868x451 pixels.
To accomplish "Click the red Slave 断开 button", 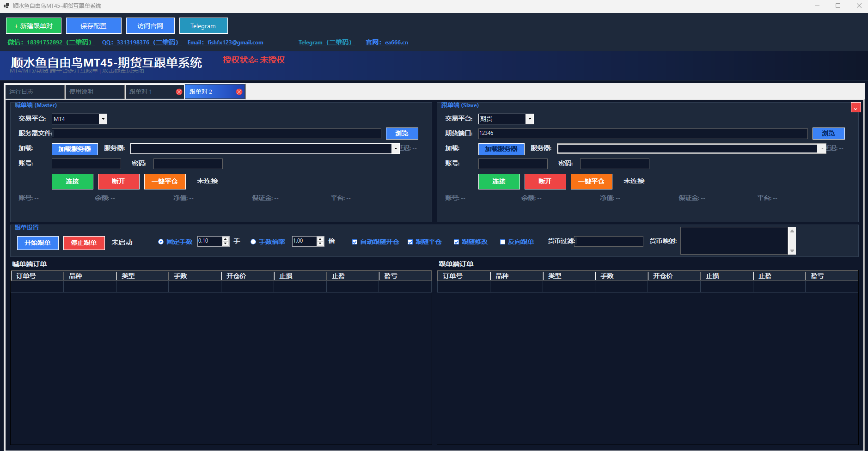I will [545, 182].
